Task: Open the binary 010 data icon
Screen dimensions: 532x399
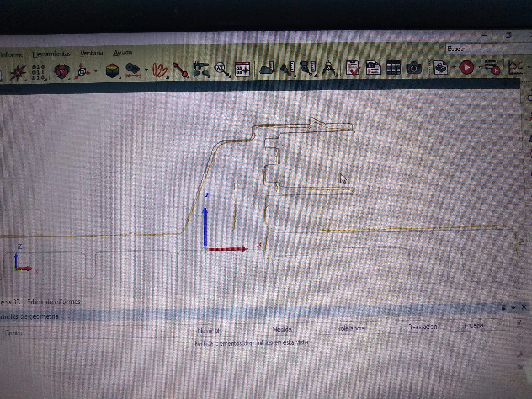Action: (x=38, y=72)
